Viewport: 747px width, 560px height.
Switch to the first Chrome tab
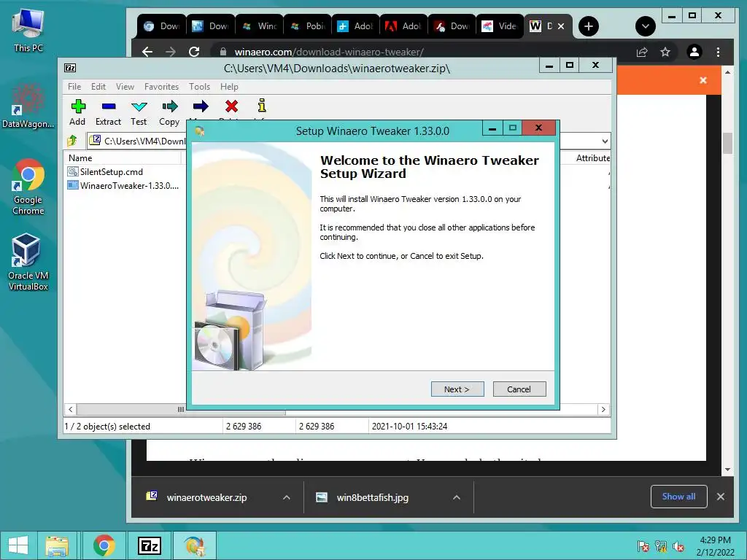[161, 26]
